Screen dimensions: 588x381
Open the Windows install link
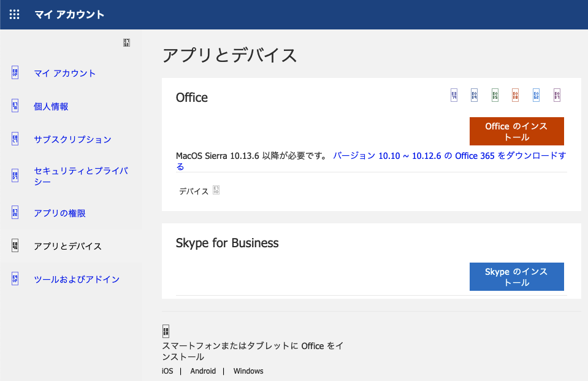point(248,371)
